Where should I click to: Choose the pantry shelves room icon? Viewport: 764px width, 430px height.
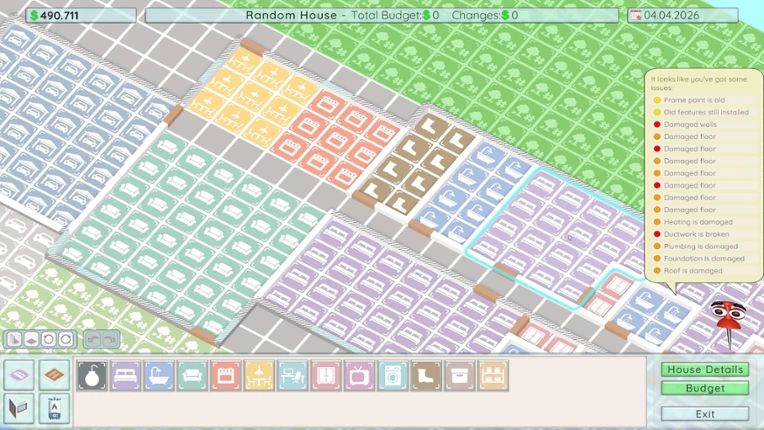493,375
